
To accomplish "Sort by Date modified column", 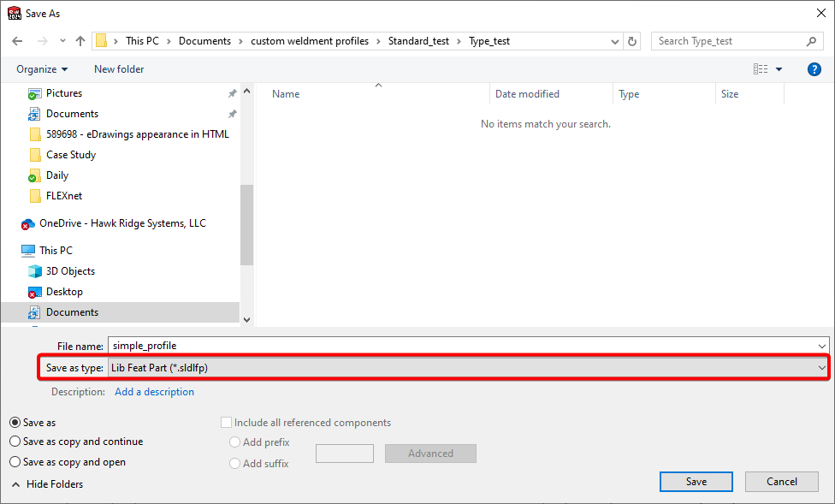I will [x=527, y=94].
